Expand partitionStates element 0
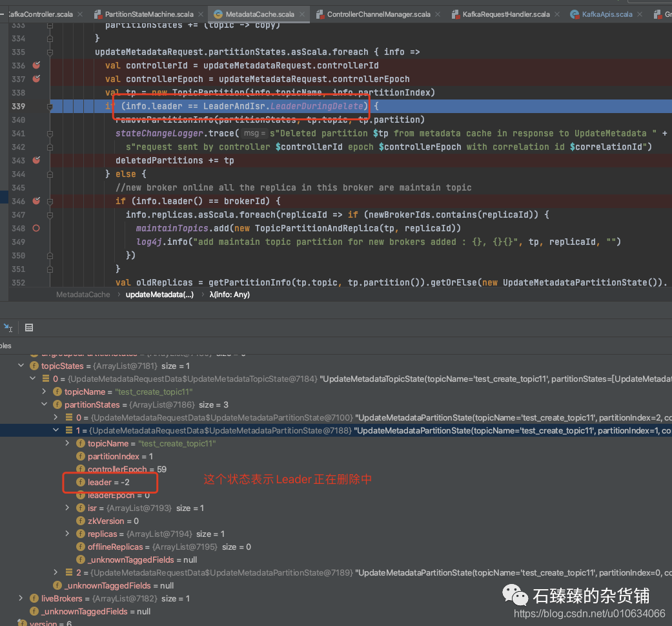This screenshot has height=626, width=672. 56,417
